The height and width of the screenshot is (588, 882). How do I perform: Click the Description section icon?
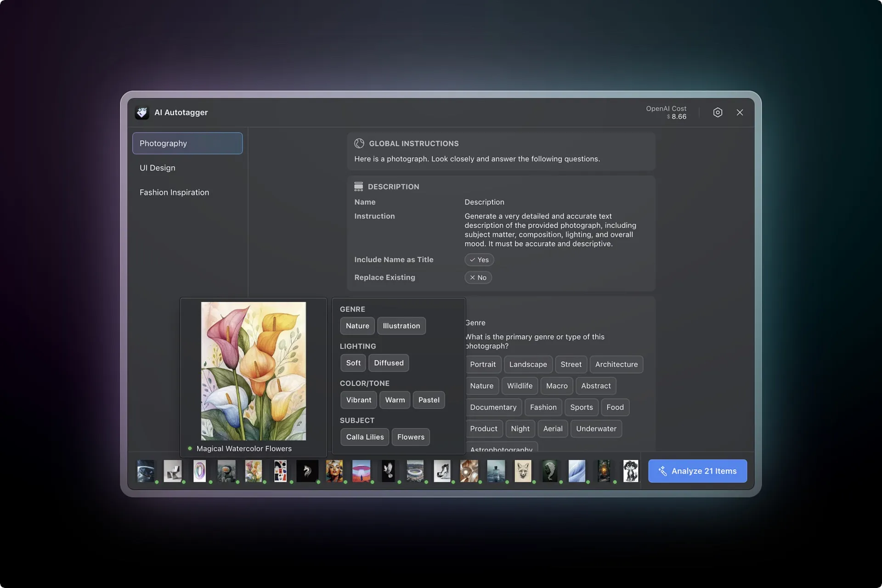[x=358, y=187]
